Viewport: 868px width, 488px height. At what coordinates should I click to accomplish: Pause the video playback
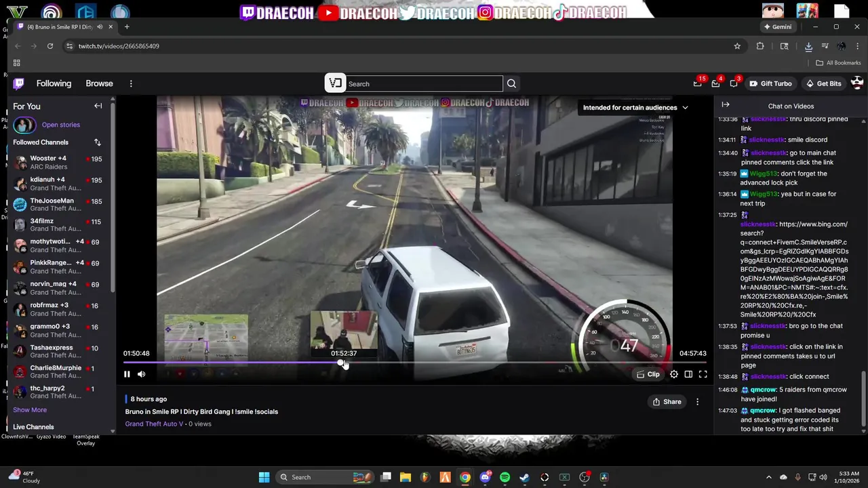point(127,374)
